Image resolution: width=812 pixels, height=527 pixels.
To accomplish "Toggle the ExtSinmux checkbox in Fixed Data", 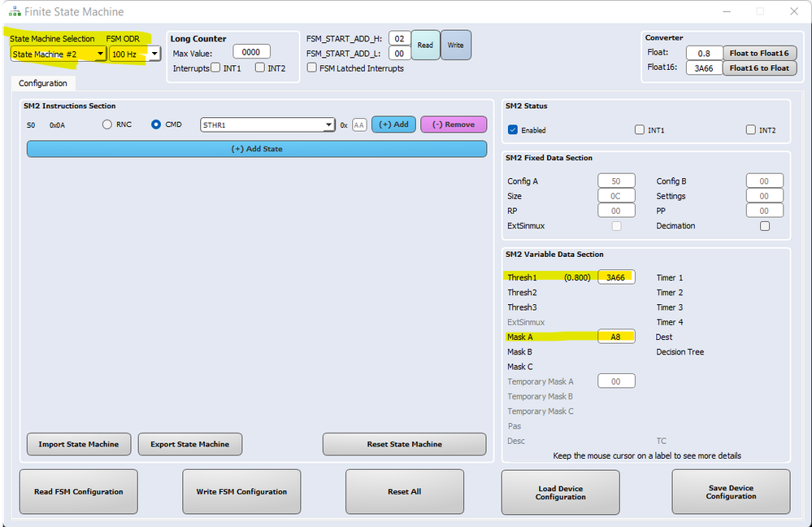I will pyautogui.click(x=616, y=226).
